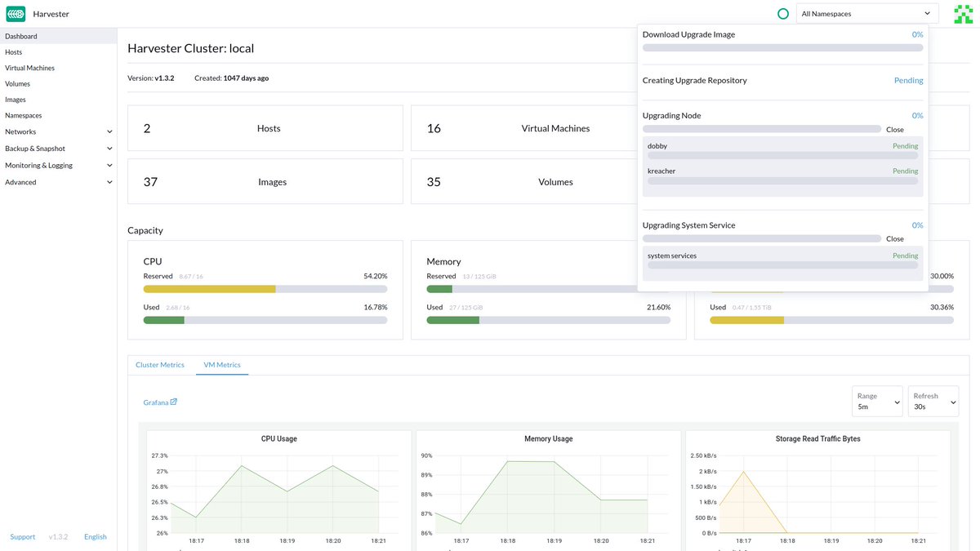980x551 pixels.
Task: Click the Upgrading System Service 0% value
Action: 918,225
